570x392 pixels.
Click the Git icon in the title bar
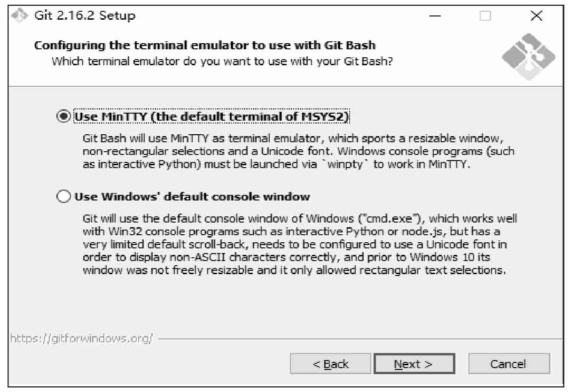tap(21, 15)
